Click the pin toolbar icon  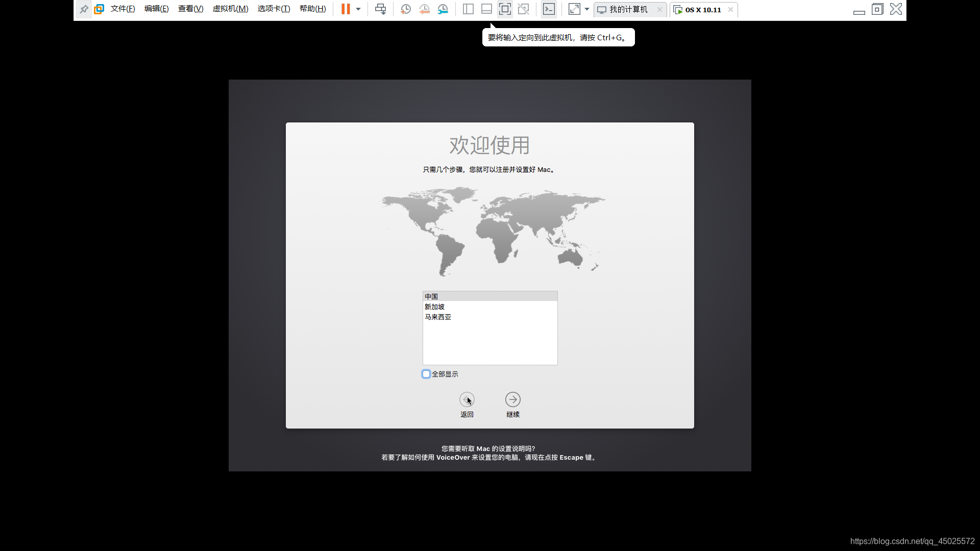84,9
